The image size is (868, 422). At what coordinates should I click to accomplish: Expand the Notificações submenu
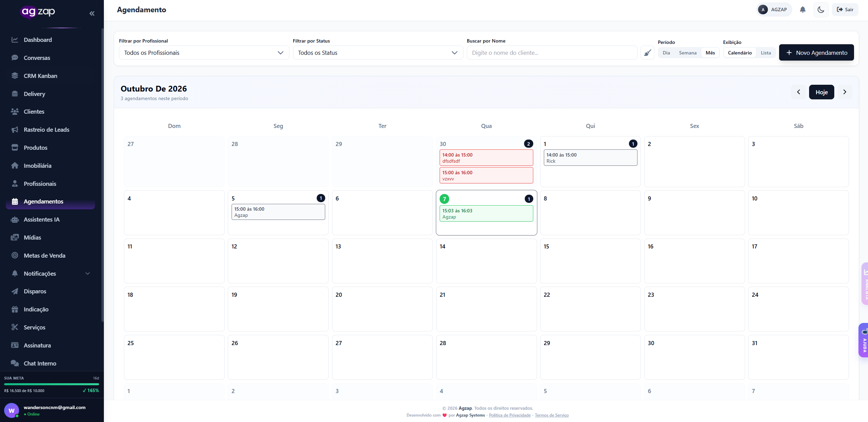[x=51, y=274]
